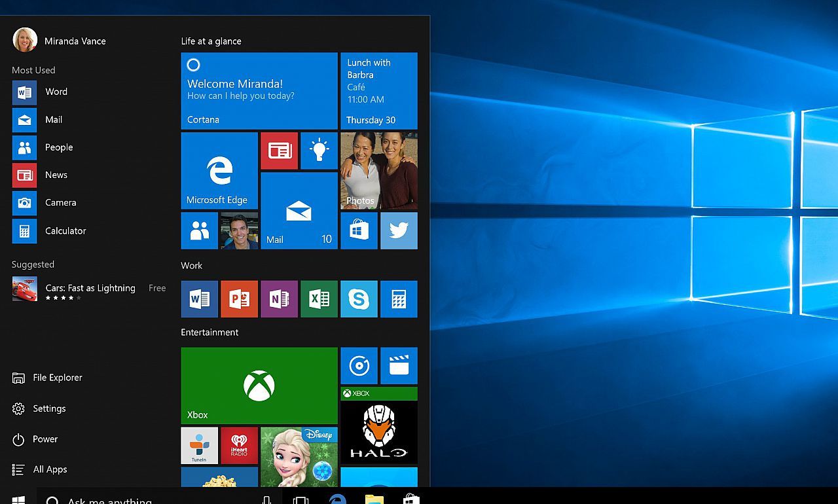Open Settings from Start menu
The height and width of the screenshot is (504, 838).
click(x=39, y=408)
